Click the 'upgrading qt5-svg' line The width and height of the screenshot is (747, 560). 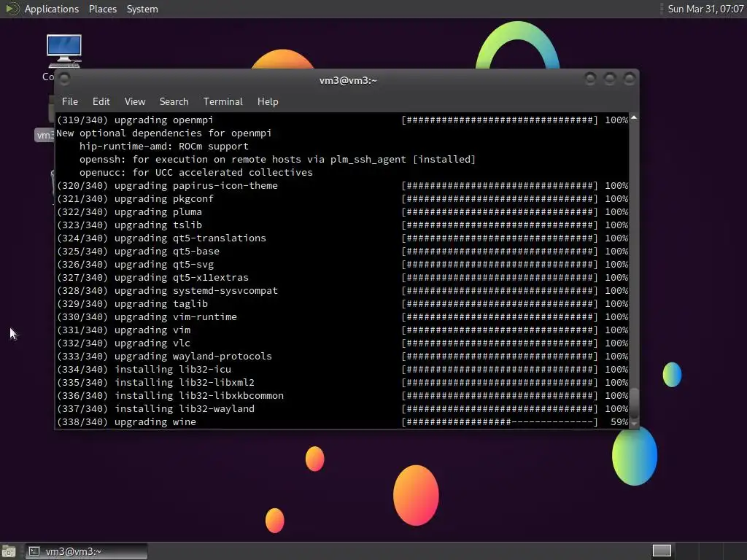[x=342, y=264]
